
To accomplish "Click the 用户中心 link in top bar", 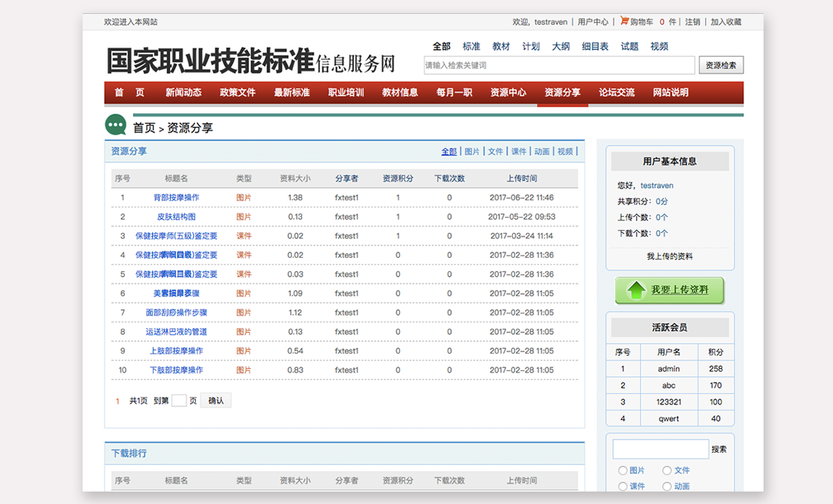I will [593, 22].
